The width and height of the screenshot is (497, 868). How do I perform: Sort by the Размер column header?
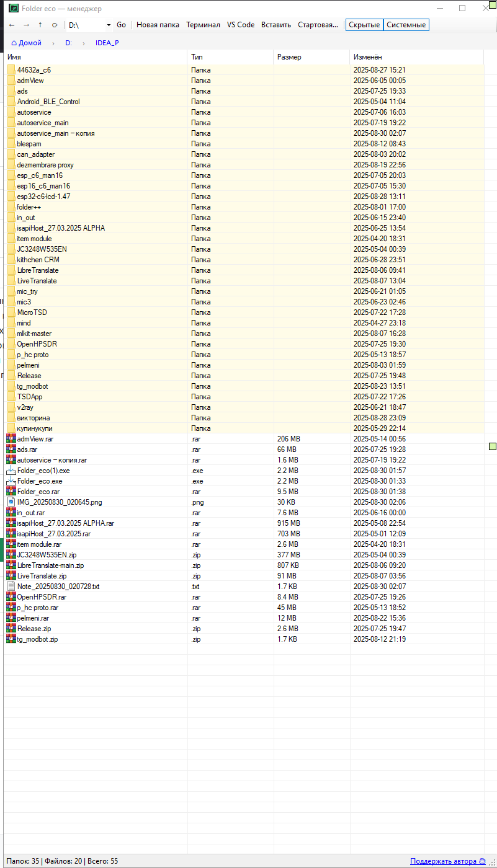click(289, 57)
